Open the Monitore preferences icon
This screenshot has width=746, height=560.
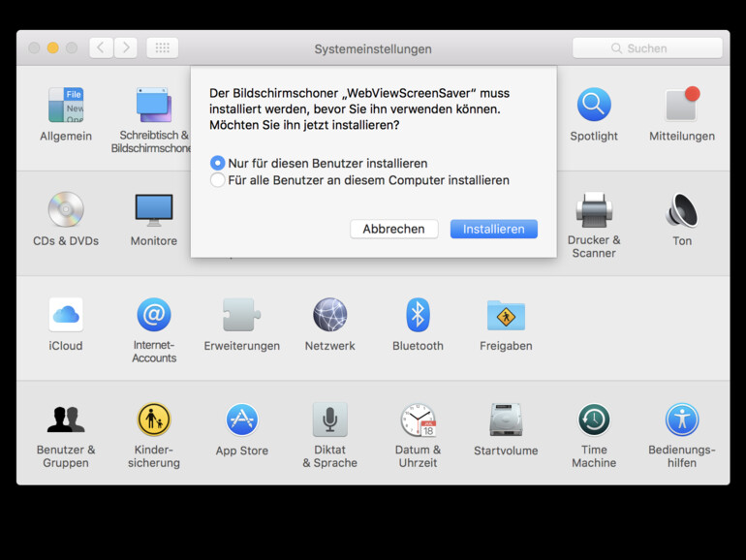pyautogui.click(x=154, y=210)
